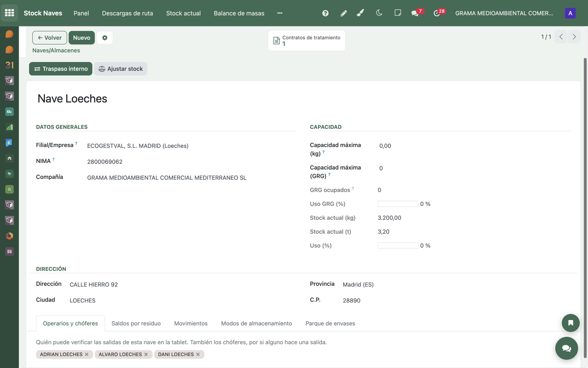Click Traspaso interno button
588x368 pixels.
point(61,69)
